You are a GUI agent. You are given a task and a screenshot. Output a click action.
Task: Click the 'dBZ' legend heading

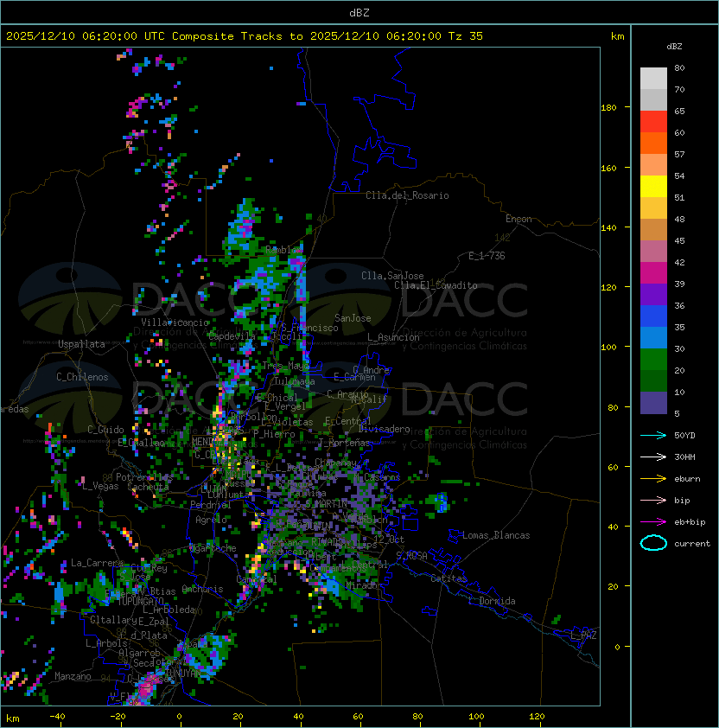coord(674,47)
